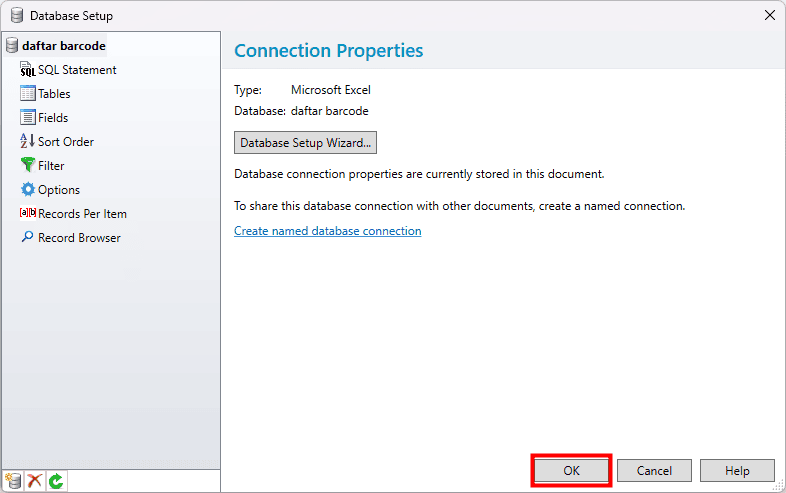Click the dialog resize grip corner
The height and width of the screenshot is (493, 786).
coord(779,486)
